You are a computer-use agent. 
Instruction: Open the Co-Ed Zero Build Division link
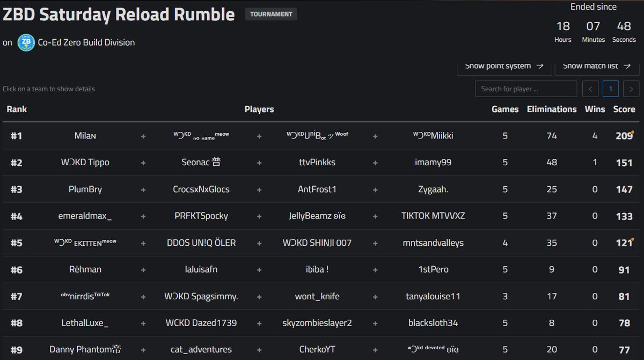pyautogui.click(x=86, y=42)
